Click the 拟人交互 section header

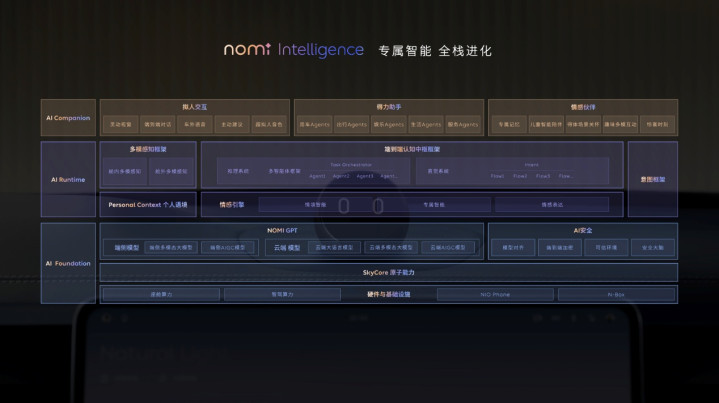[x=195, y=105]
